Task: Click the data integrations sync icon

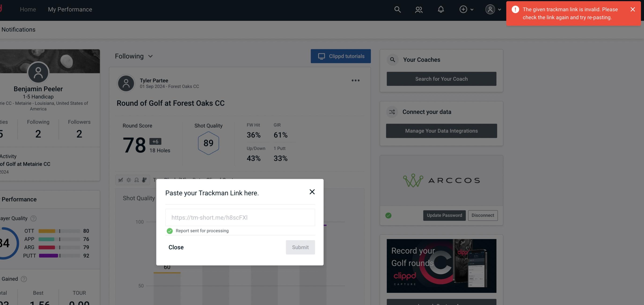Action: pyautogui.click(x=392, y=112)
